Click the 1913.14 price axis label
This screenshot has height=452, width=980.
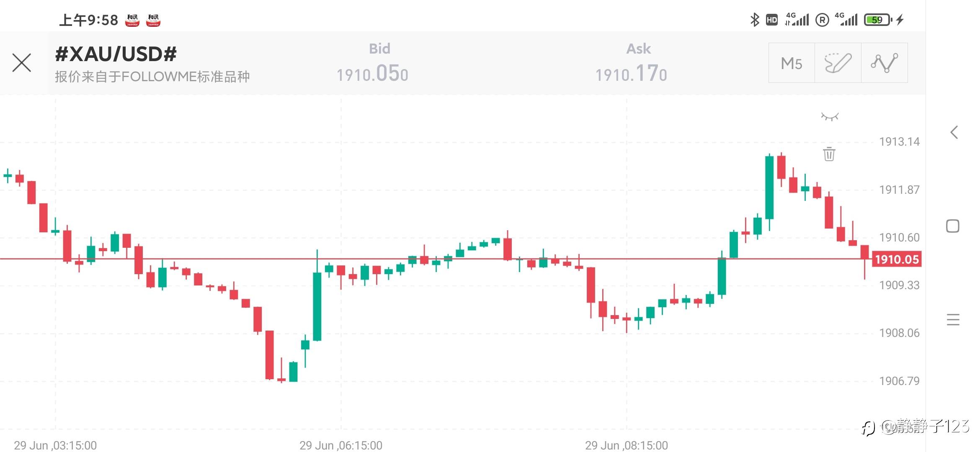coord(899,142)
